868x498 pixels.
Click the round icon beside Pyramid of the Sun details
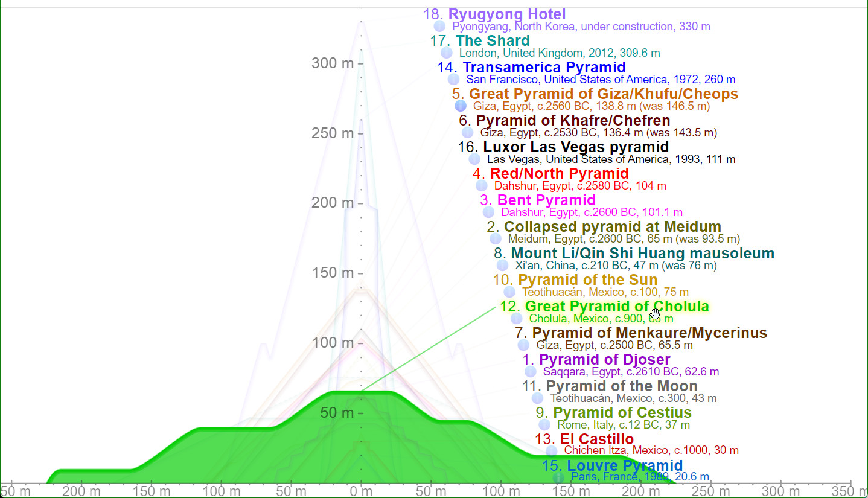509,292
